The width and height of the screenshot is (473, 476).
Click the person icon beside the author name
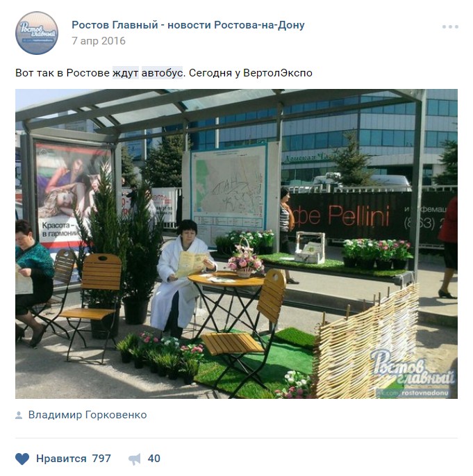[19, 416]
